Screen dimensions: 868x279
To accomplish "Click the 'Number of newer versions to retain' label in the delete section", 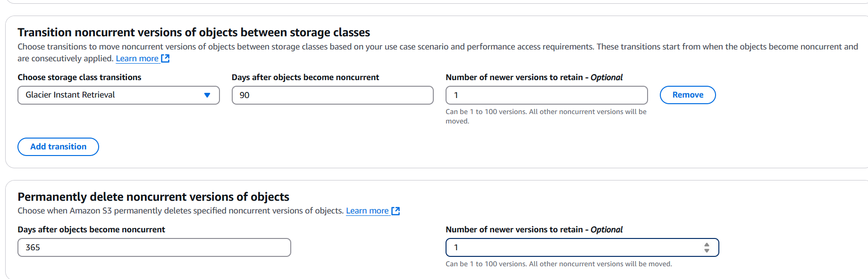I will pyautogui.click(x=534, y=230).
